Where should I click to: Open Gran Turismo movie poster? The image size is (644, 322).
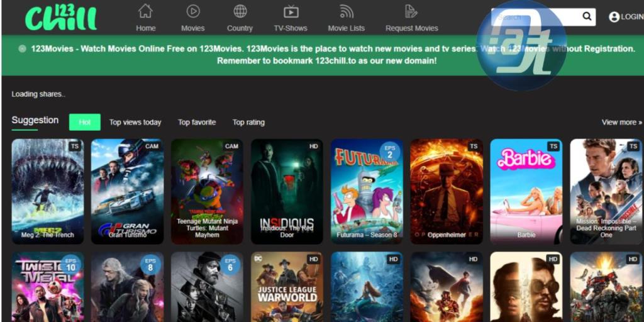[x=127, y=191]
